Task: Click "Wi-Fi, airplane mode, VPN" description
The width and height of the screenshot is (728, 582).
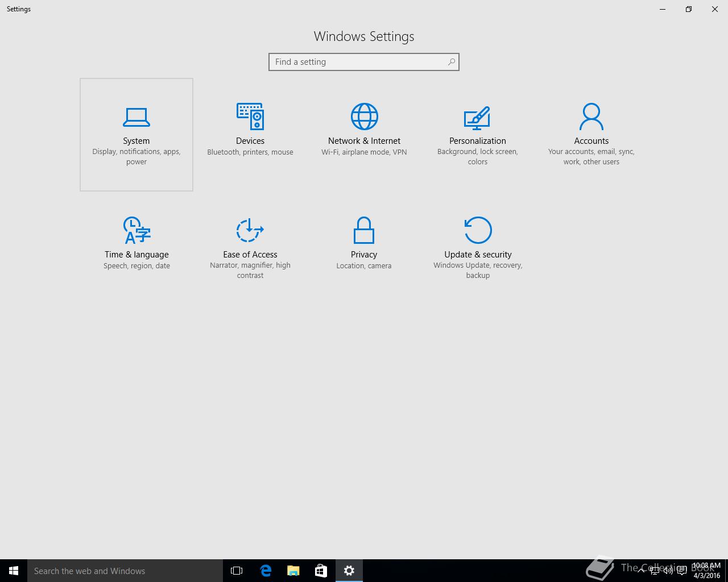Action: (364, 152)
